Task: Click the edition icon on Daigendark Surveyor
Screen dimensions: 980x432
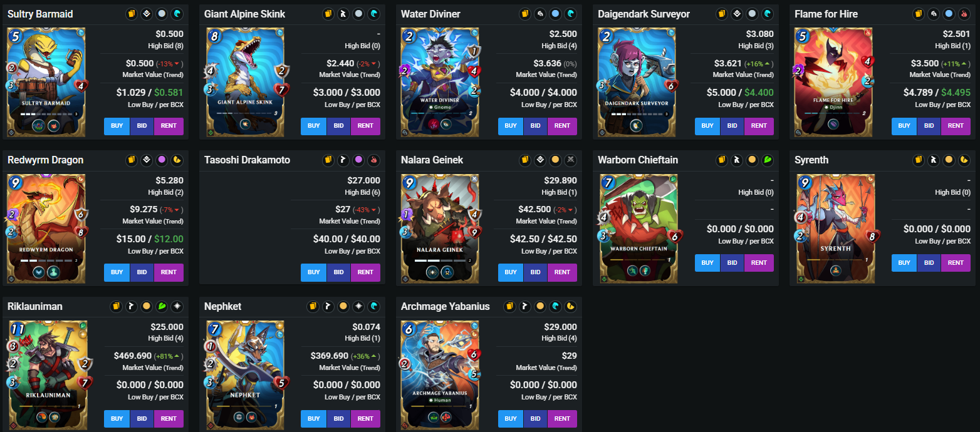Action: [737, 14]
